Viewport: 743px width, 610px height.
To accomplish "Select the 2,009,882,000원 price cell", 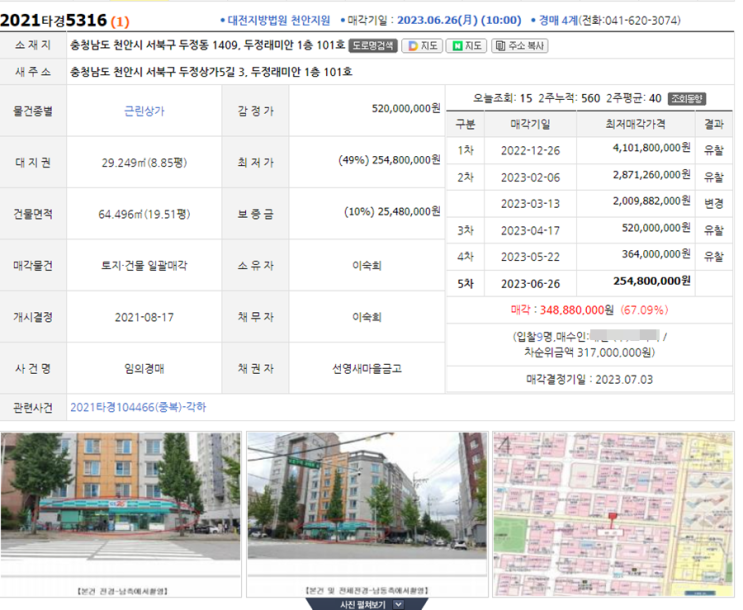I will click(652, 201).
